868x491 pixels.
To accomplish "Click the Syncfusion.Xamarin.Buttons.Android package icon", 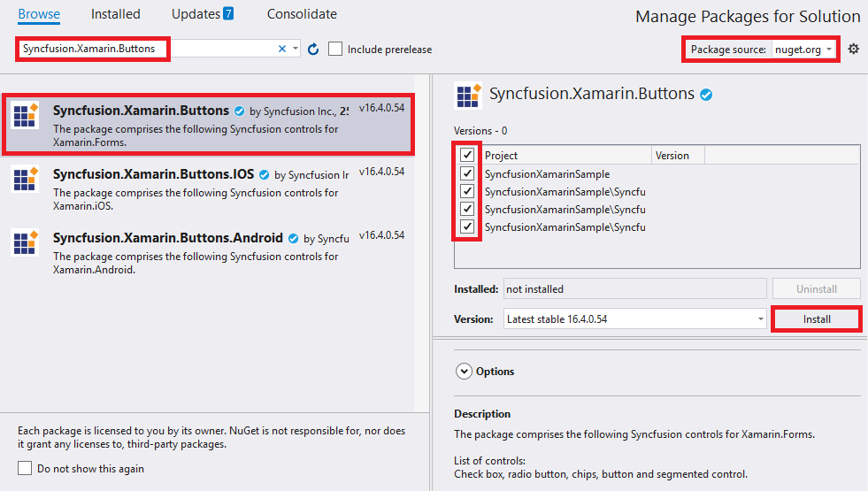I will [25, 242].
